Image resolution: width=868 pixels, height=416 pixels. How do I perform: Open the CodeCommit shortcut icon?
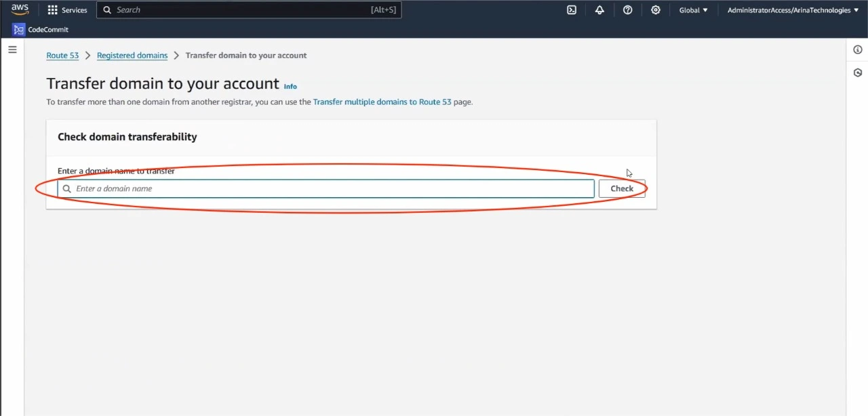(18, 30)
